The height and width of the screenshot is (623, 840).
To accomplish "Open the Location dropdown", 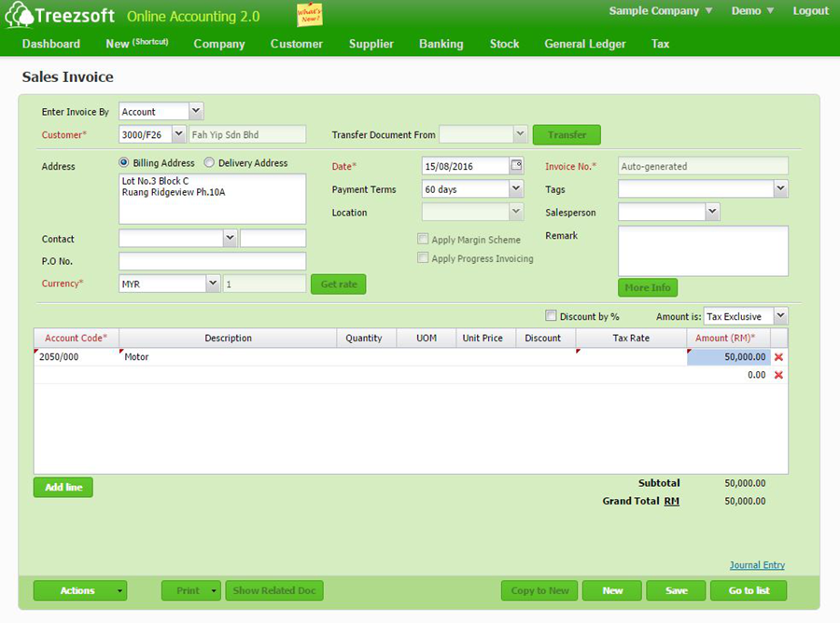I will point(516,212).
